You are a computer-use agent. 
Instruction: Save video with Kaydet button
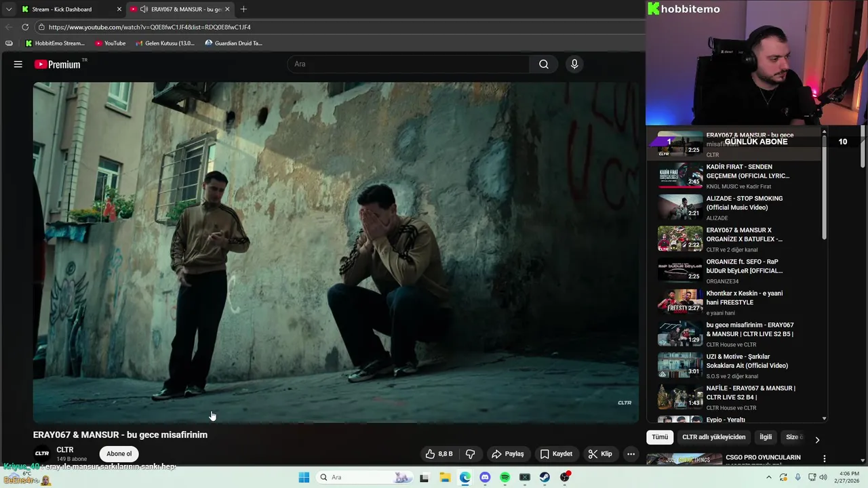click(x=556, y=454)
